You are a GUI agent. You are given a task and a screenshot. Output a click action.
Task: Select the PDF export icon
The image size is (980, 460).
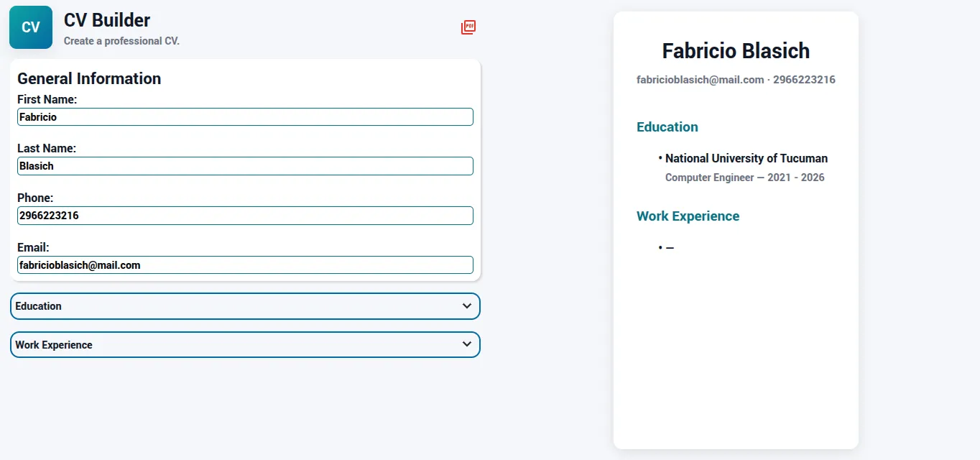(468, 27)
